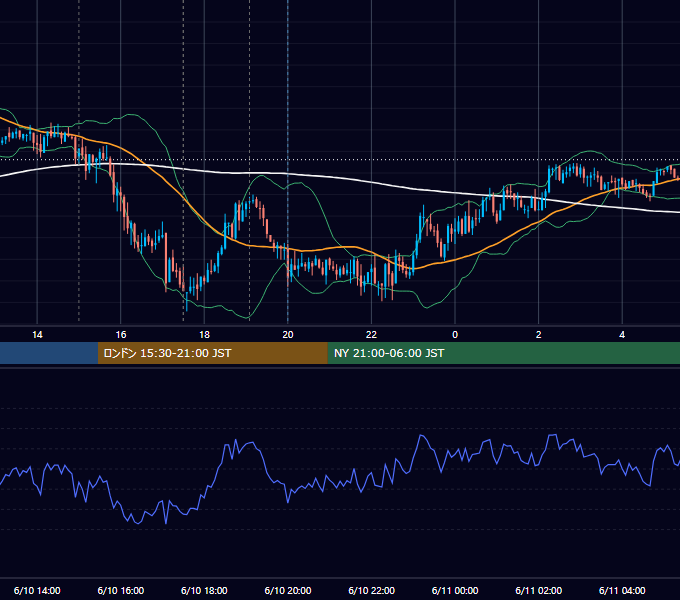Viewport: 680px width, 600px height.
Task: Click the 6/10 20:00 time label
Action: tap(288, 590)
